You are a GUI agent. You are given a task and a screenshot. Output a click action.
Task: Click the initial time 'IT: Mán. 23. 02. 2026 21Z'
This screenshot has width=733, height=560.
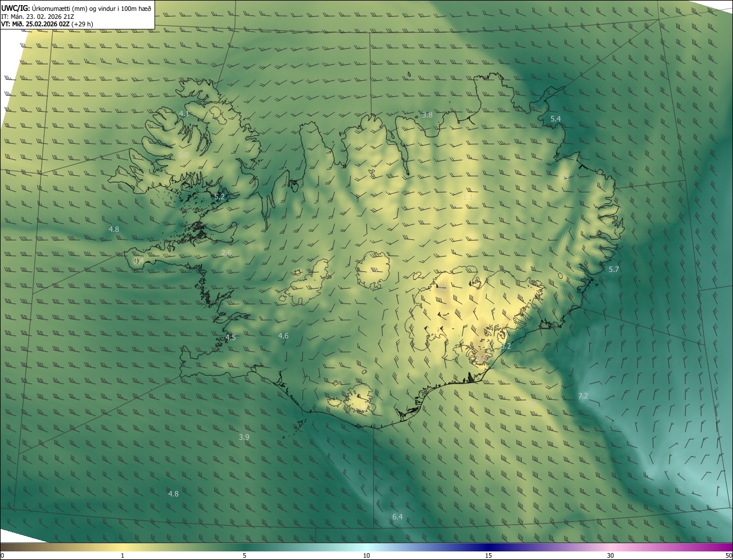point(38,17)
